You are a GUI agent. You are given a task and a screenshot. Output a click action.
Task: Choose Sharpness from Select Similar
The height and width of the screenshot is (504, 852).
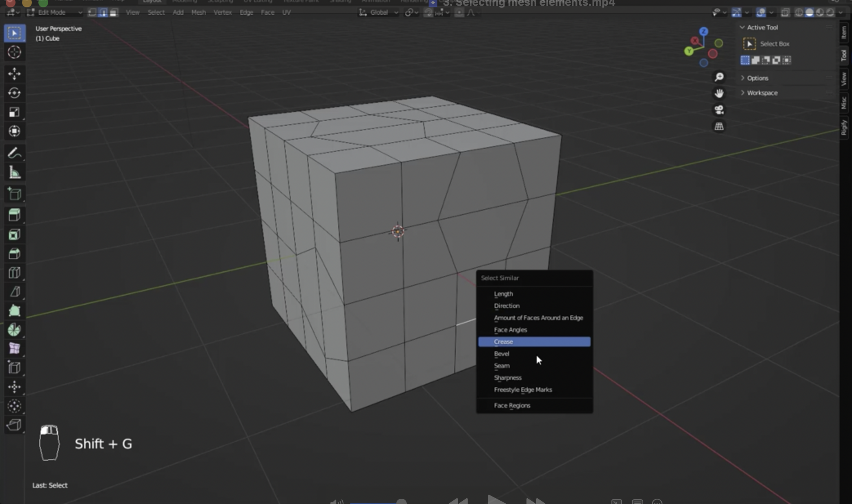(508, 378)
